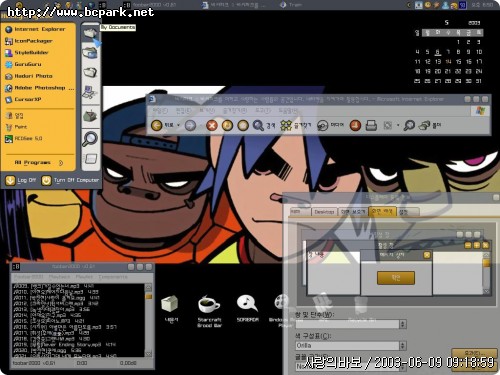500x375 pixels.
Task: Switch to the Internet Explorer taskbar button
Action: coord(233,5)
